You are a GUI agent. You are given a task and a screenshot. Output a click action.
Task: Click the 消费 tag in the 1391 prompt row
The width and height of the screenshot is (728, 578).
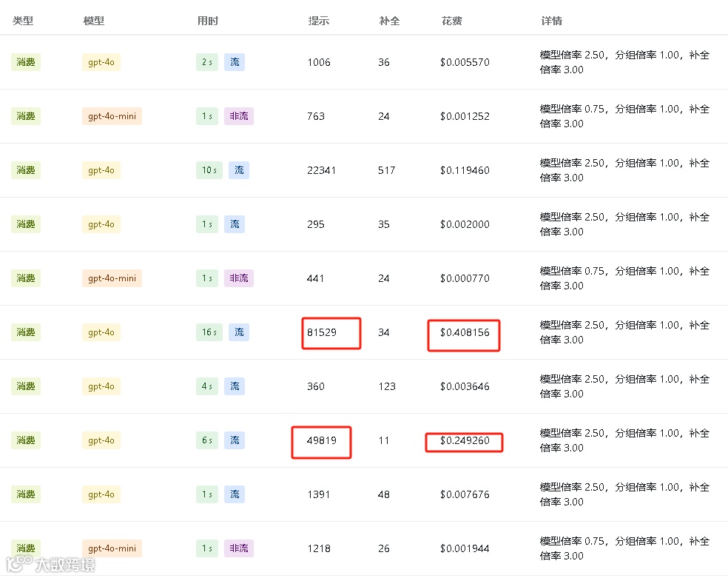pyautogui.click(x=26, y=494)
